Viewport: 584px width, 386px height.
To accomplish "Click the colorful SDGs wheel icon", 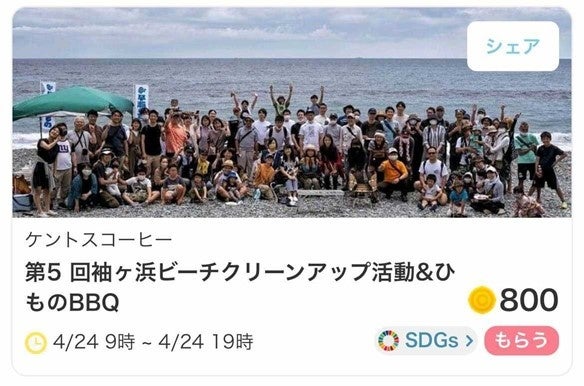I will 388,340.
